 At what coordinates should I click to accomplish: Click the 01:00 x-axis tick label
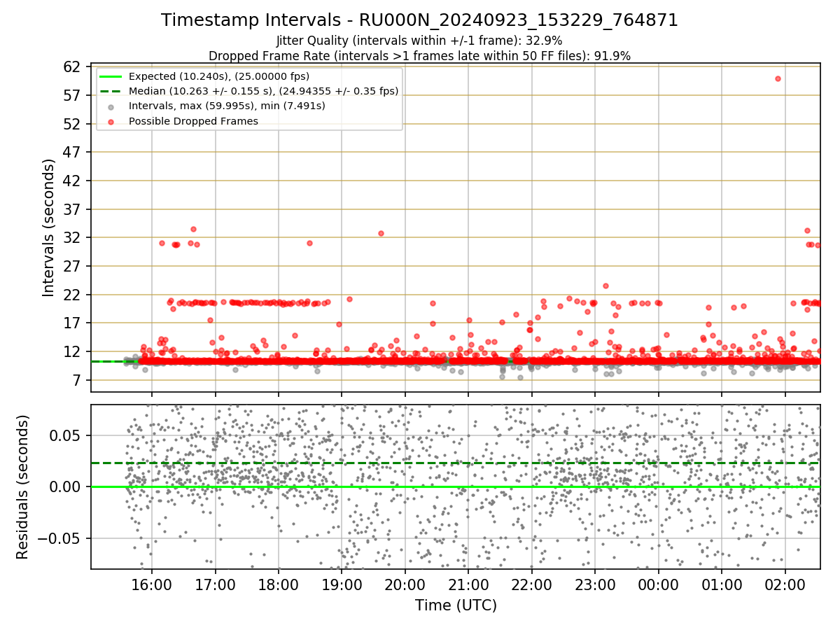tap(722, 584)
